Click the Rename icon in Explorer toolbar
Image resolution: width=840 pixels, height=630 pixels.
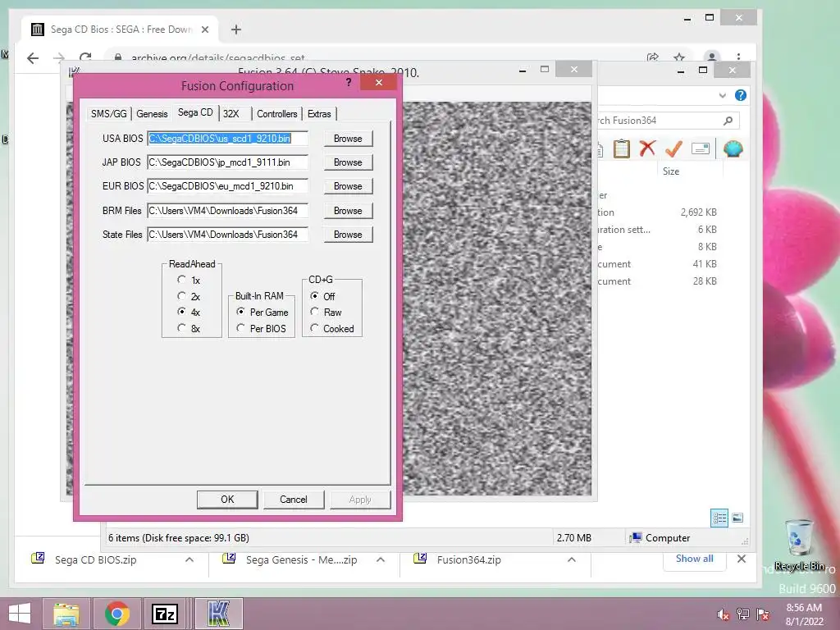point(701,148)
